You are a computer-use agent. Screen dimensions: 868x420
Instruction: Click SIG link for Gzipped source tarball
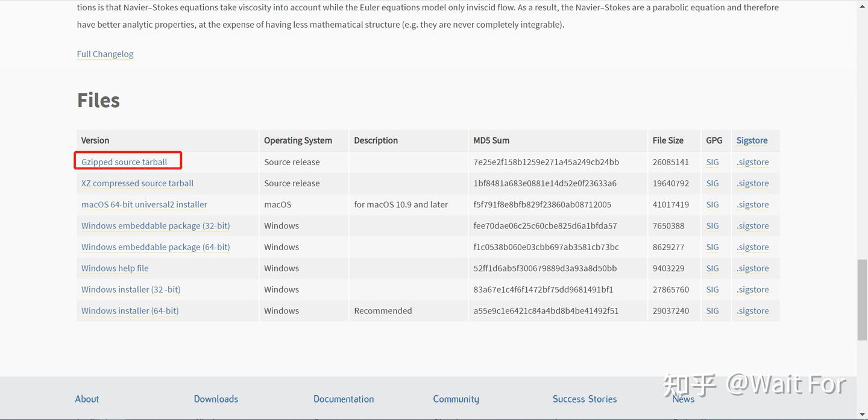[x=712, y=162]
